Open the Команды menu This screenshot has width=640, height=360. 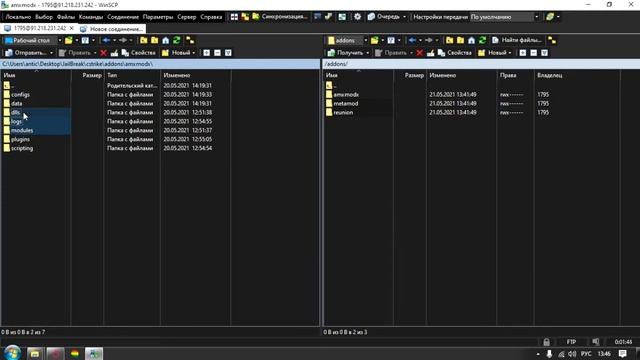(91, 17)
